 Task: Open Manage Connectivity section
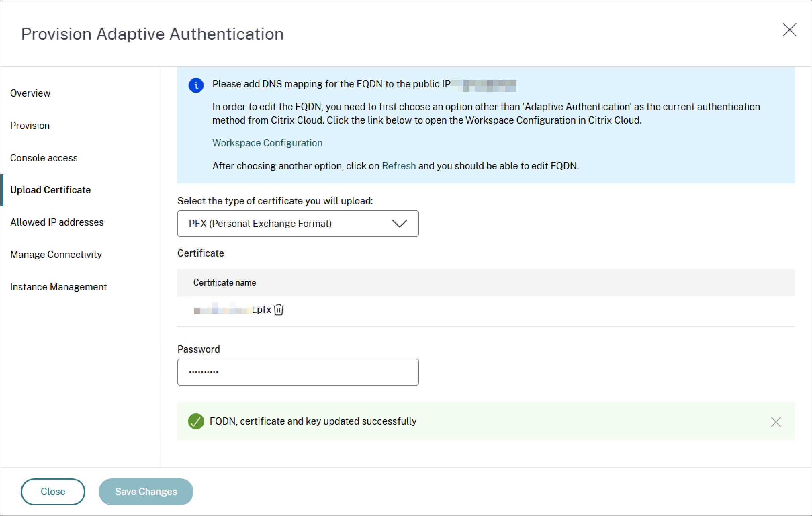(56, 254)
